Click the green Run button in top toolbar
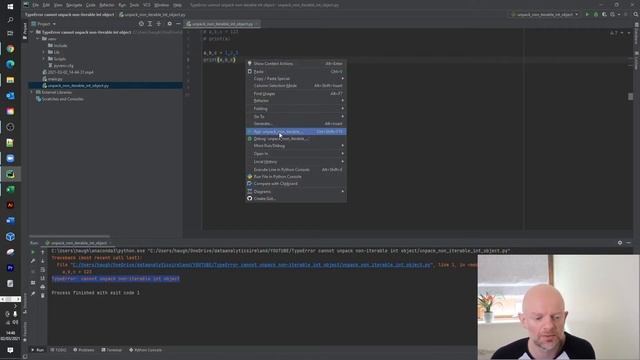The height and width of the screenshot is (360, 640). pos(587,14)
